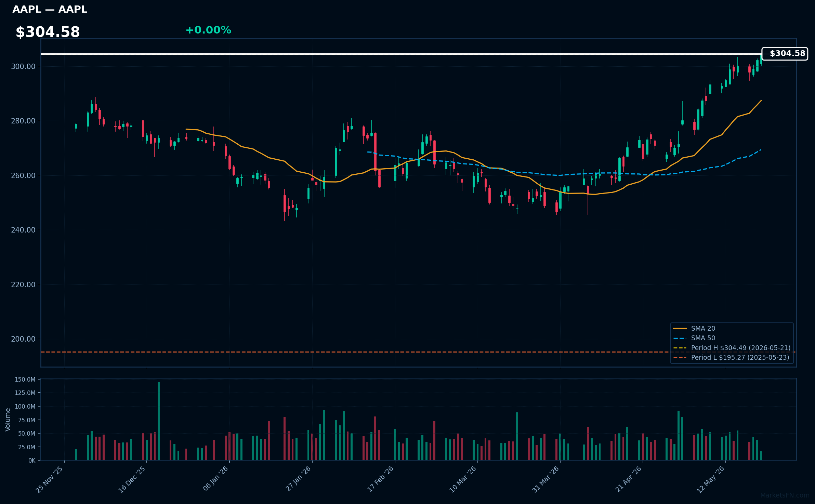Viewport: 815px width, 504px height.
Task: Click the 240.00 price axis label
Action: tap(23, 230)
